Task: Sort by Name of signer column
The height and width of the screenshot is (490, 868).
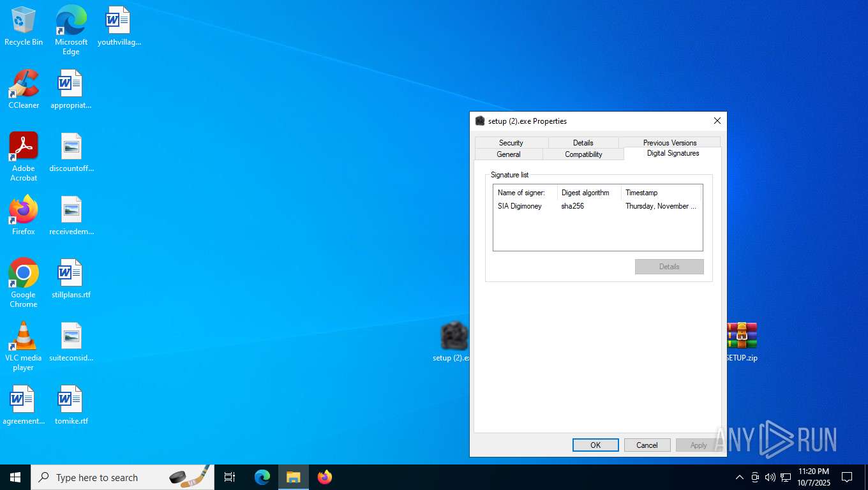Action: [x=525, y=193]
